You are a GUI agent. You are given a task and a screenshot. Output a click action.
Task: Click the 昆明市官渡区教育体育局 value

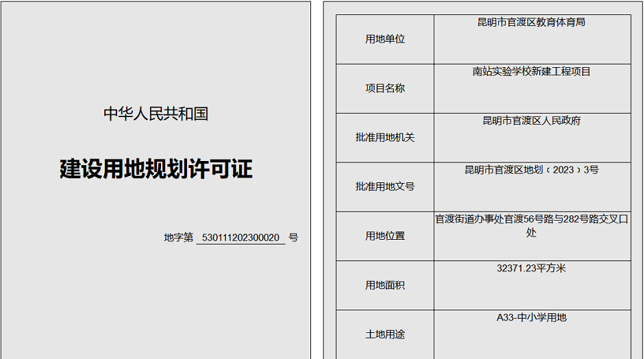(531, 22)
